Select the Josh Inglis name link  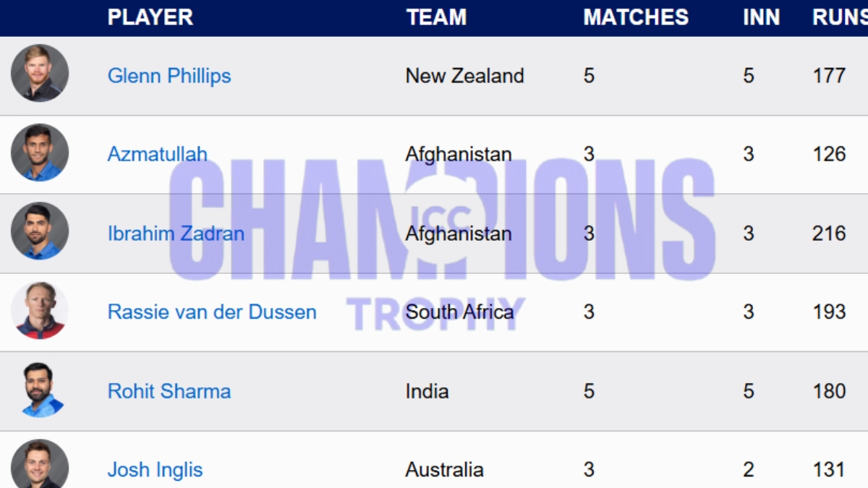[x=155, y=470]
